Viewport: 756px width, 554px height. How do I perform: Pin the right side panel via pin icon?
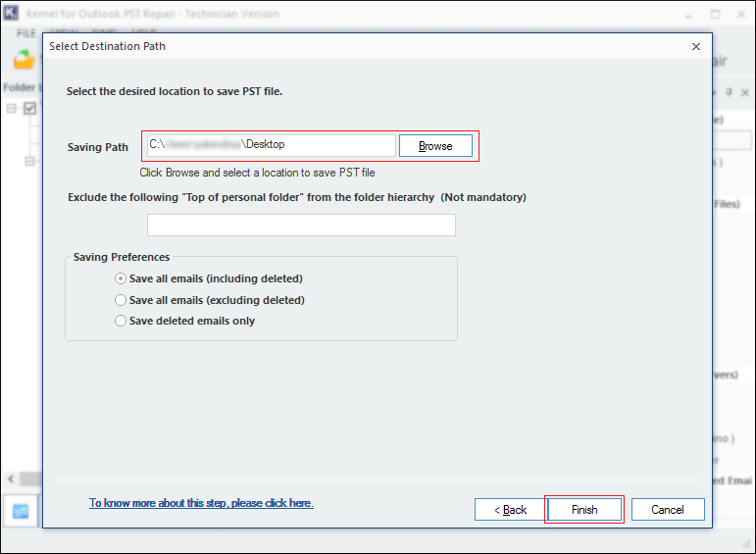729,91
